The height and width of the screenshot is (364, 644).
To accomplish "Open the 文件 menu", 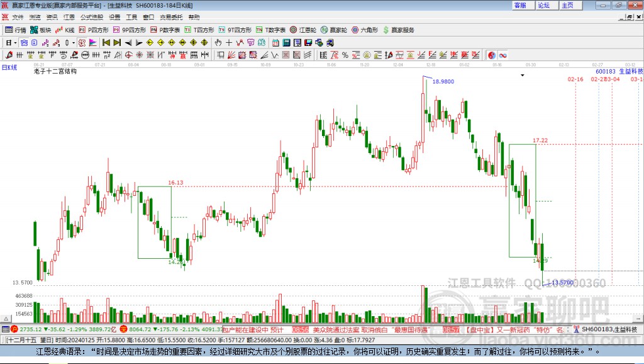I will click(18, 17).
